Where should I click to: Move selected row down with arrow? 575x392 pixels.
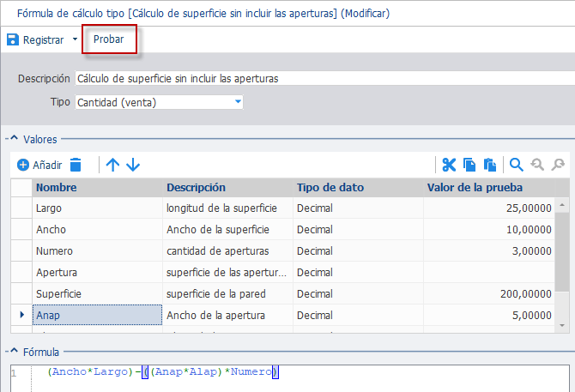pos(133,165)
